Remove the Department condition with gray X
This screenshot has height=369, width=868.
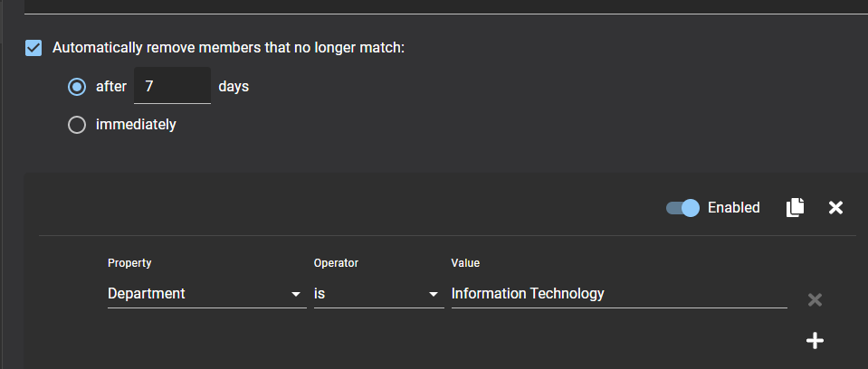tap(815, 299)
